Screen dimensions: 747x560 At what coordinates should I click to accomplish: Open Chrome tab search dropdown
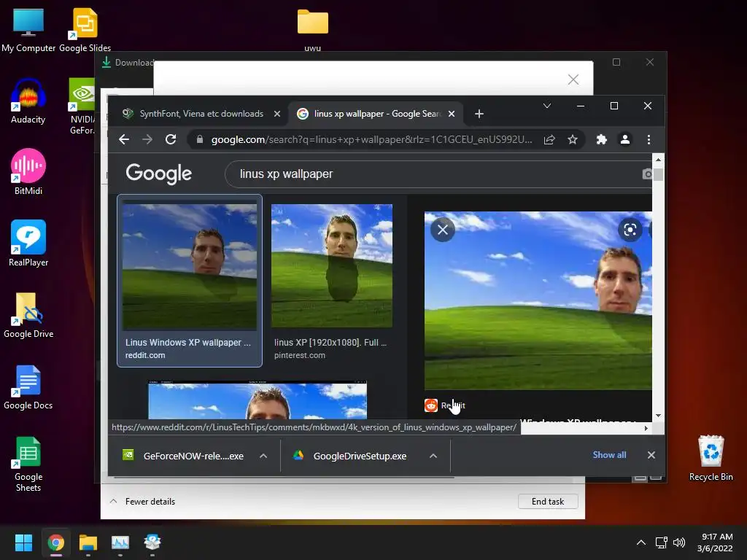pyautogui.click(x=547, y=106)
